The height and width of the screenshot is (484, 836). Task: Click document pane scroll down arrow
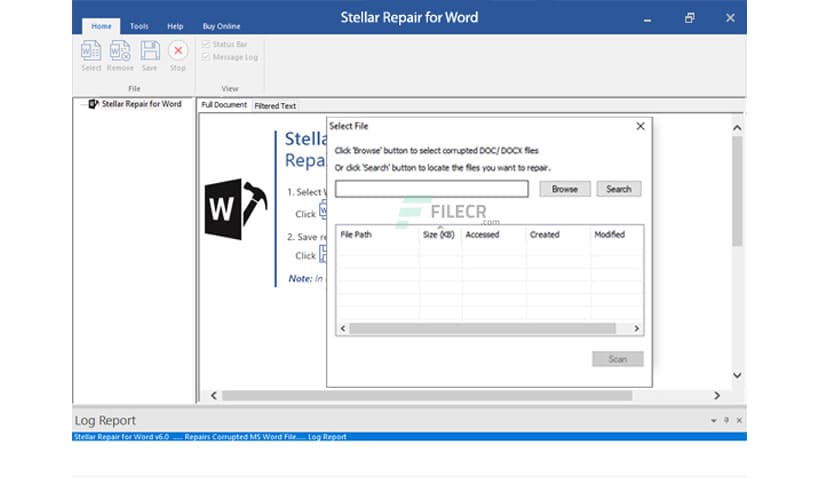737,375
